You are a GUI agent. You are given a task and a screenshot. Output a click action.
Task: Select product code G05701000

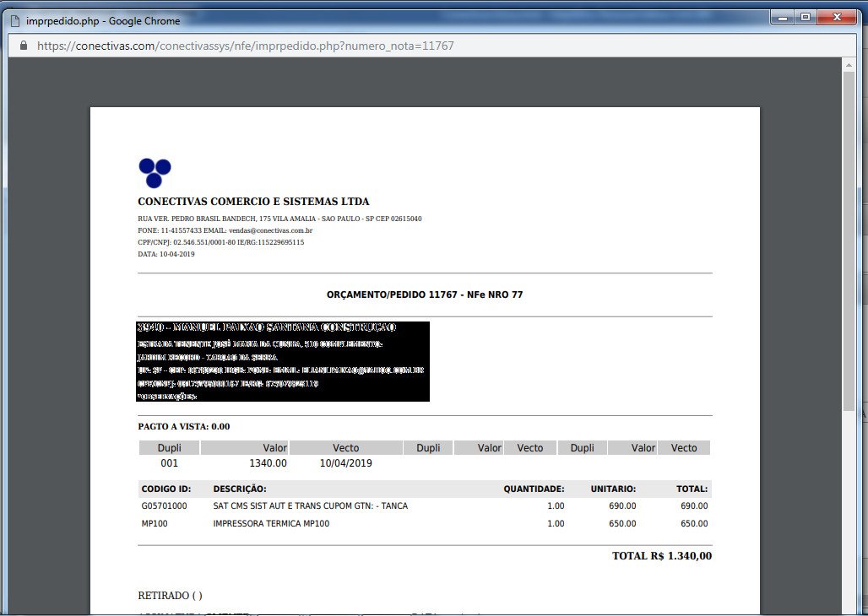click(x=164, y=506)
